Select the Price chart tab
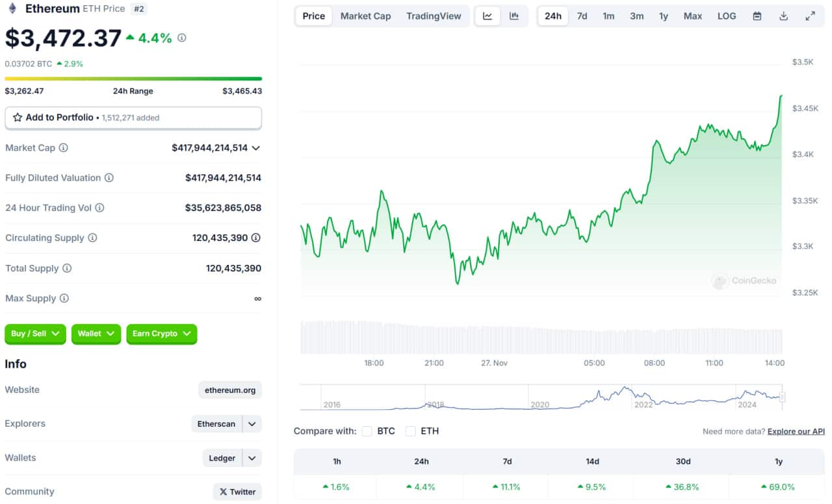 pyautogui.click(x=314, y=16)
